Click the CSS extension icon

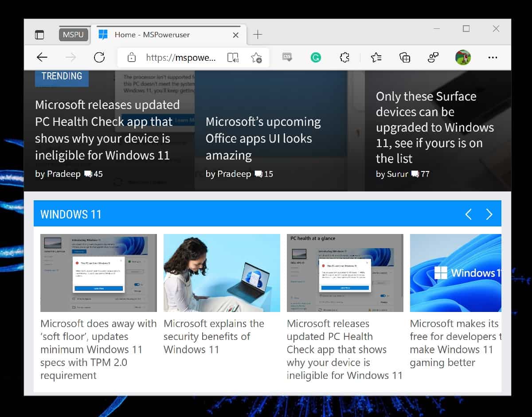[x=287, y=57]
